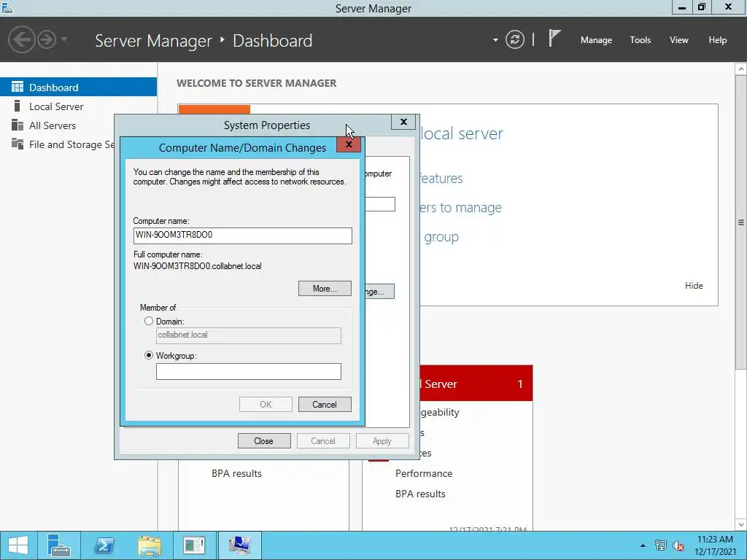Open the Tools menu
747x560 pixels.
(x=640, y=40)
